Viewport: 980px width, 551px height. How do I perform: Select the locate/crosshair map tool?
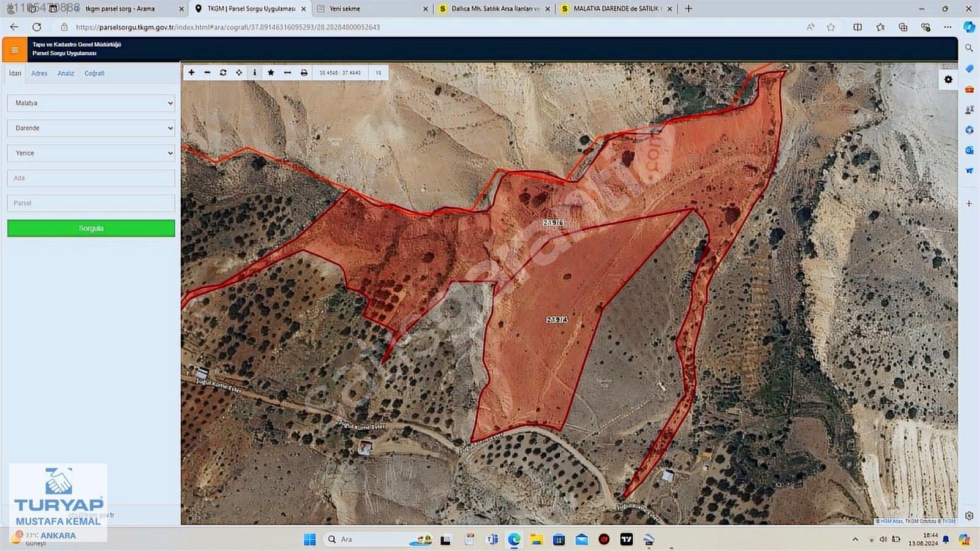(239, 72)
